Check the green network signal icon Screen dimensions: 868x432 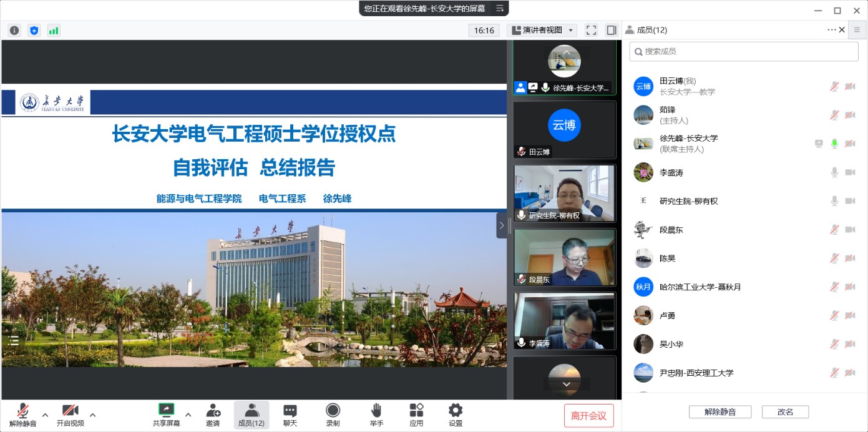(54, 30)
